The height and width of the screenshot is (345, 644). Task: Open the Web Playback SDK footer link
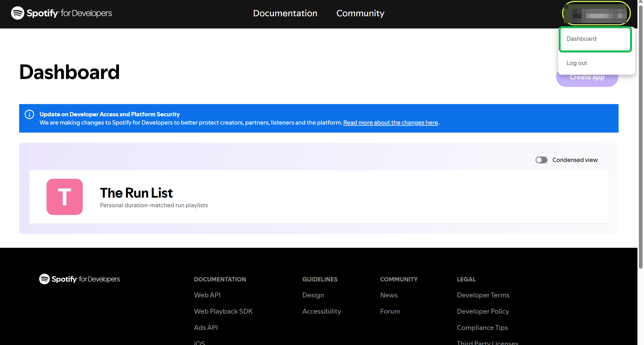(223, 311)
